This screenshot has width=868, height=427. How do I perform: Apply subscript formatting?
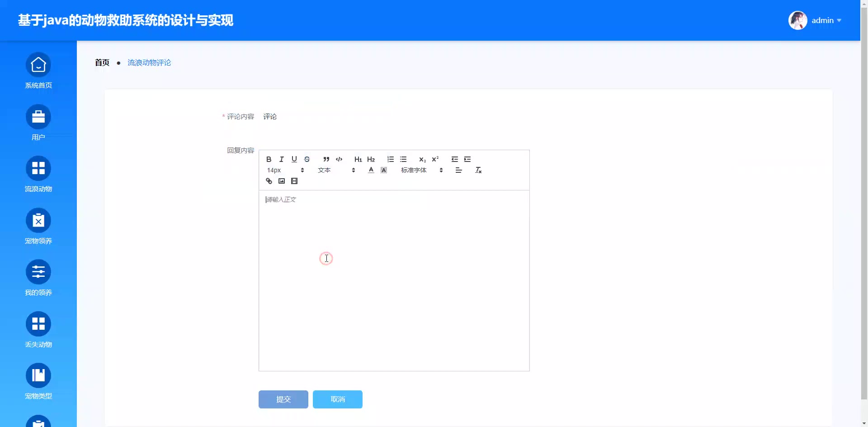coord(422,159)
